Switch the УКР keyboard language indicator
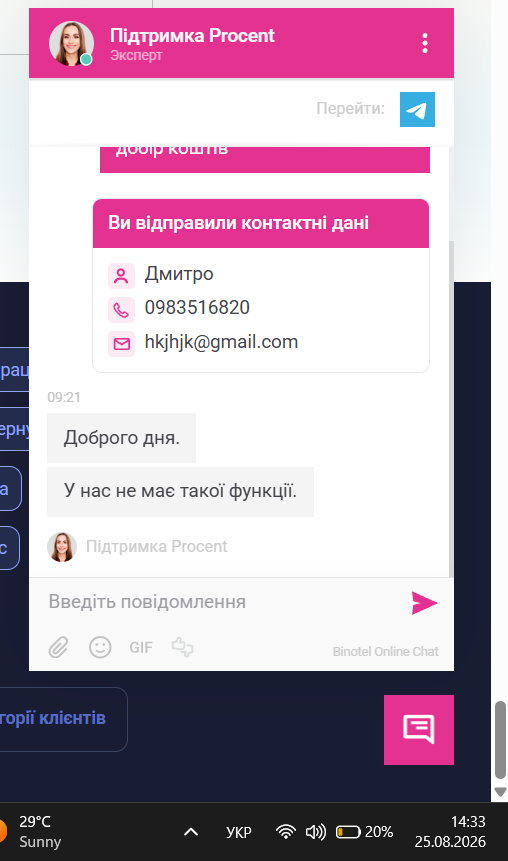The image size is (508, 861). click(x=238, y=832)
